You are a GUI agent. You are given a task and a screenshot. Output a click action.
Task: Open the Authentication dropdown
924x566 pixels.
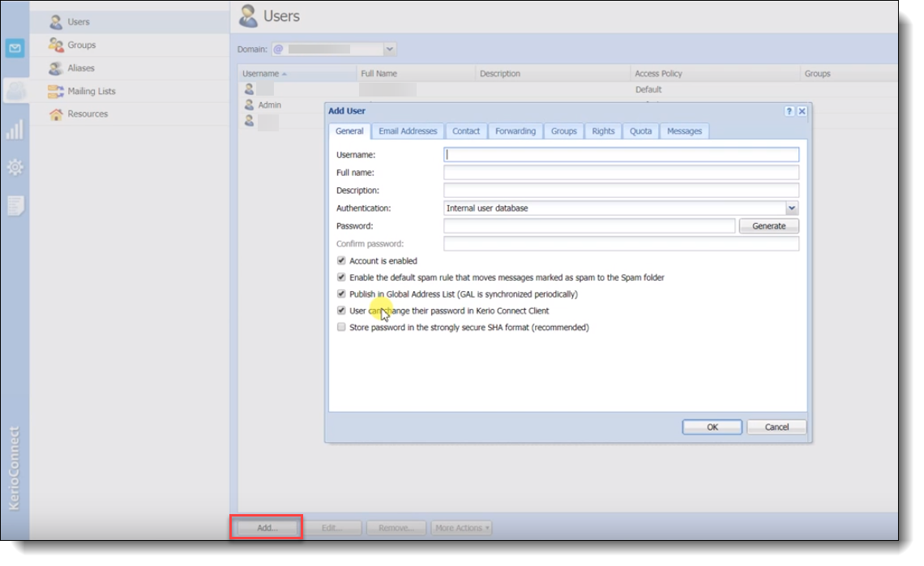[x=792, y=208]
